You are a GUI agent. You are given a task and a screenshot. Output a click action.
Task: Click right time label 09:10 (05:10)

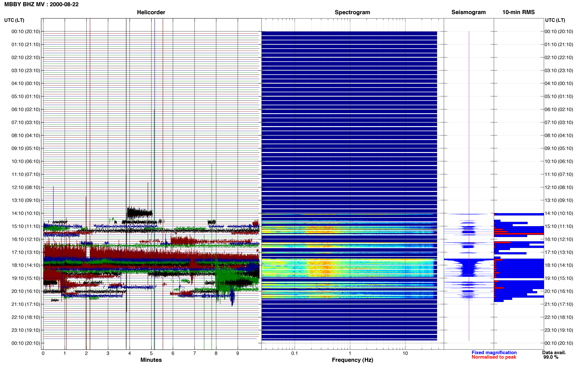(559, 148)
